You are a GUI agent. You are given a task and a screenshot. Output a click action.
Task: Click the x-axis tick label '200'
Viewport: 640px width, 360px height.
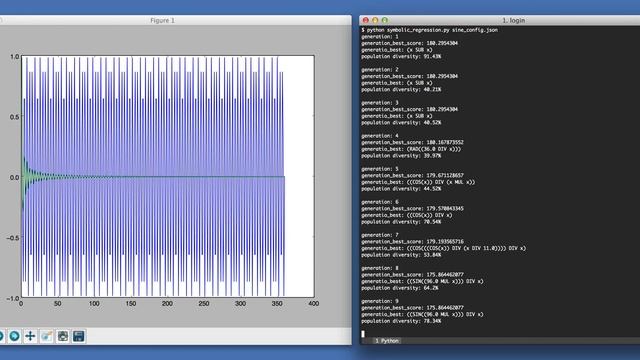tap(167, 303)
